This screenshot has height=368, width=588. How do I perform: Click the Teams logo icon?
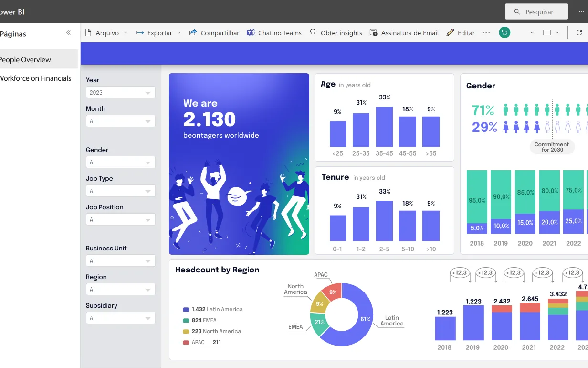[x=251, y=33]
